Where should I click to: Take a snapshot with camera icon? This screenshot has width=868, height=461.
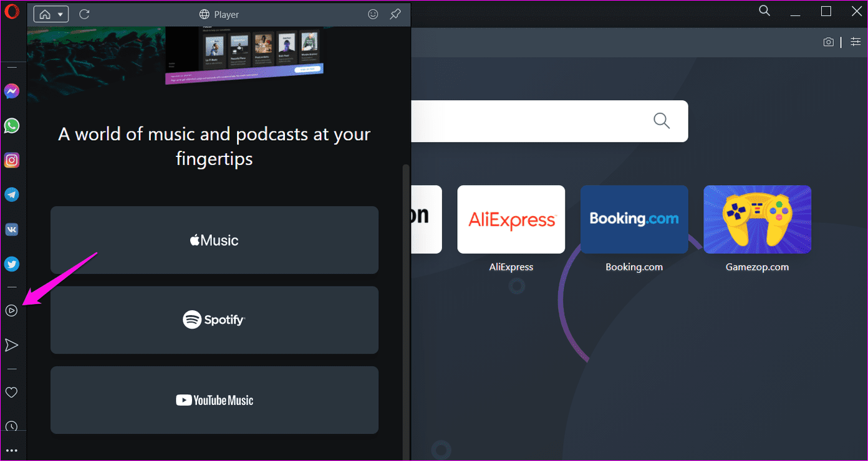click(x=828, y=42)
